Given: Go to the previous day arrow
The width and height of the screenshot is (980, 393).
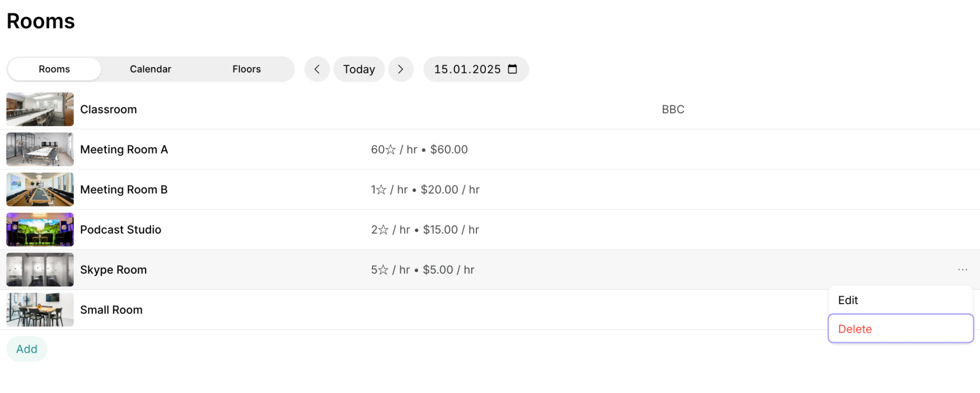Looking at the screenshot, I should point(317,69).
